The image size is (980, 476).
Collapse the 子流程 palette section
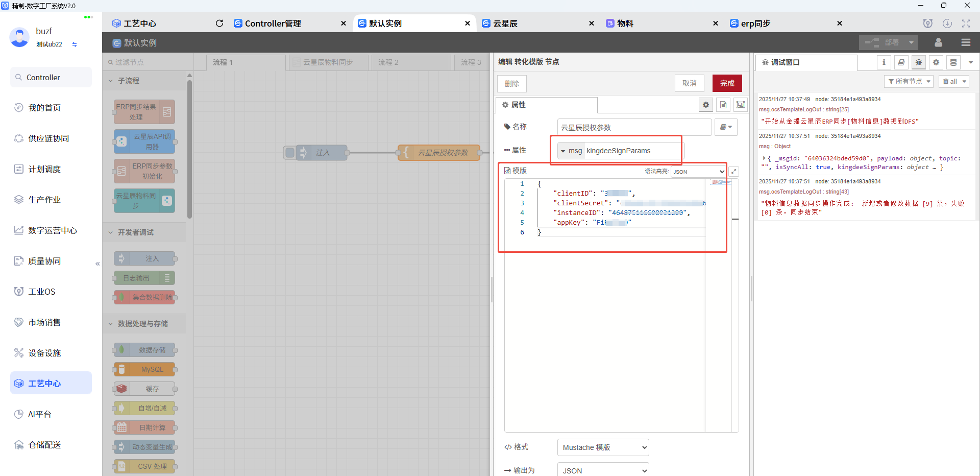point(111,80)
